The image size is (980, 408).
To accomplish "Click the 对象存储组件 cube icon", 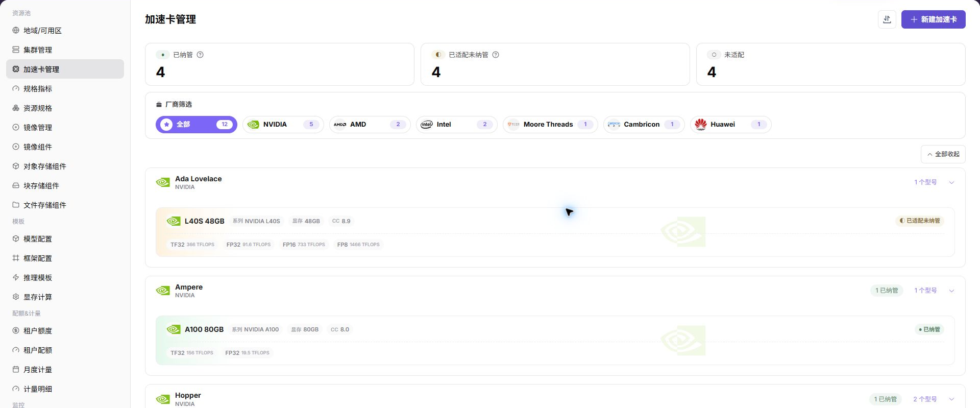I will [16, 166].
